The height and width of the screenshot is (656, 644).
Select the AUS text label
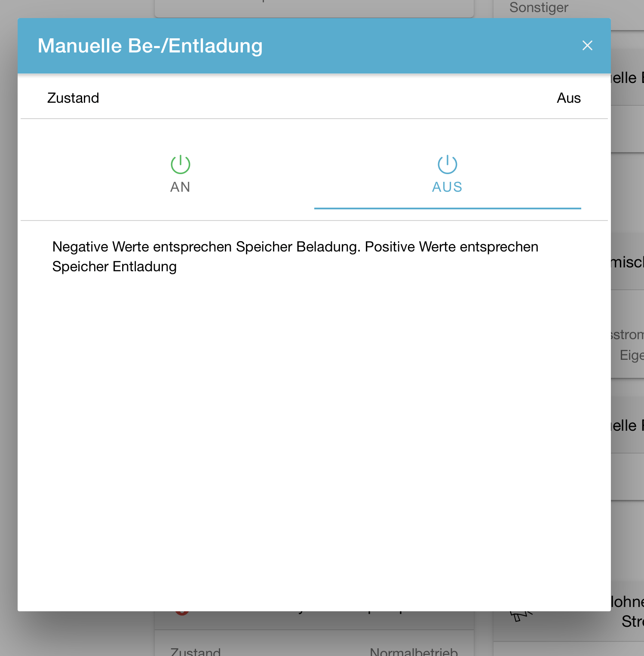coord(447,187)
